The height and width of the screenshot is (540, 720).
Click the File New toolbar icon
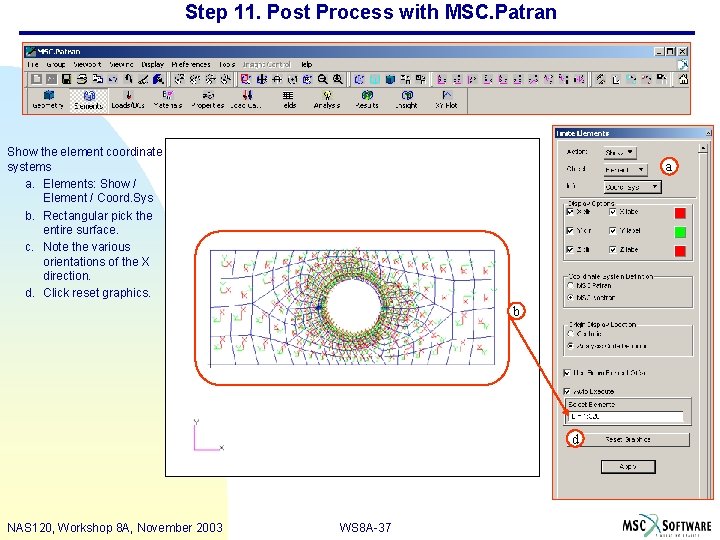coord(36,79)
